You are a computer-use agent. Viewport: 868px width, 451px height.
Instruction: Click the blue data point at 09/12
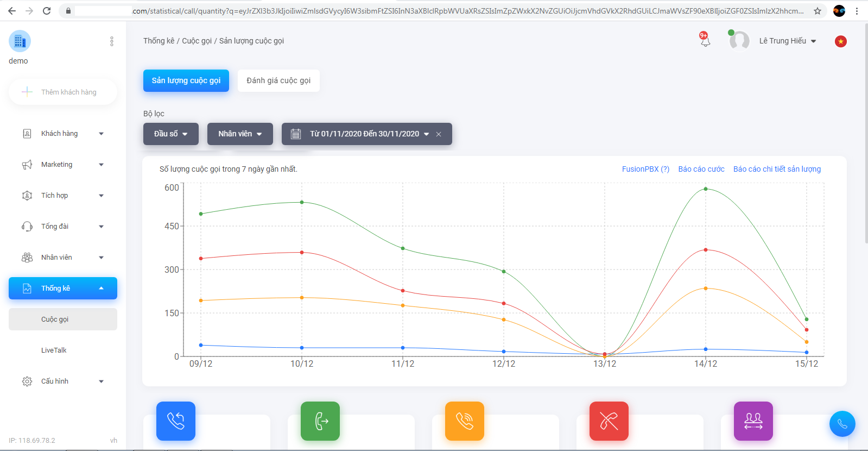pyautogui.click(x=201, y=345)
